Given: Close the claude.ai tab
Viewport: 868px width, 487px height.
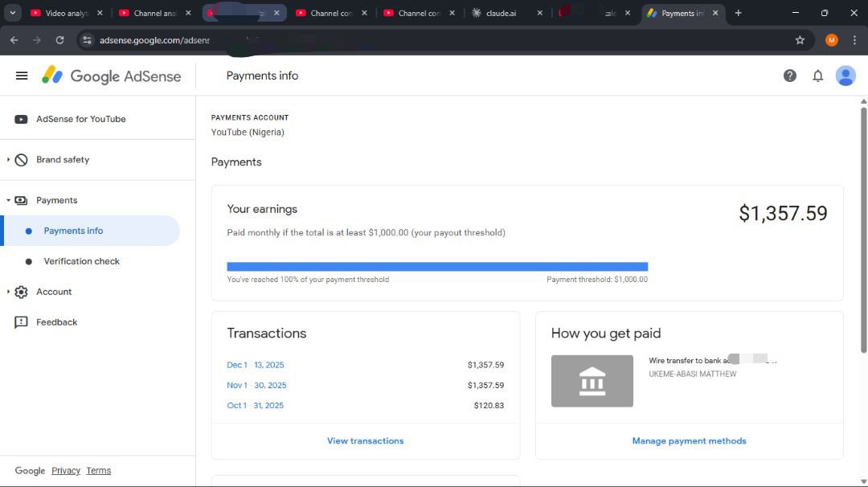Looking at the screenshot, I should (540, 13).
